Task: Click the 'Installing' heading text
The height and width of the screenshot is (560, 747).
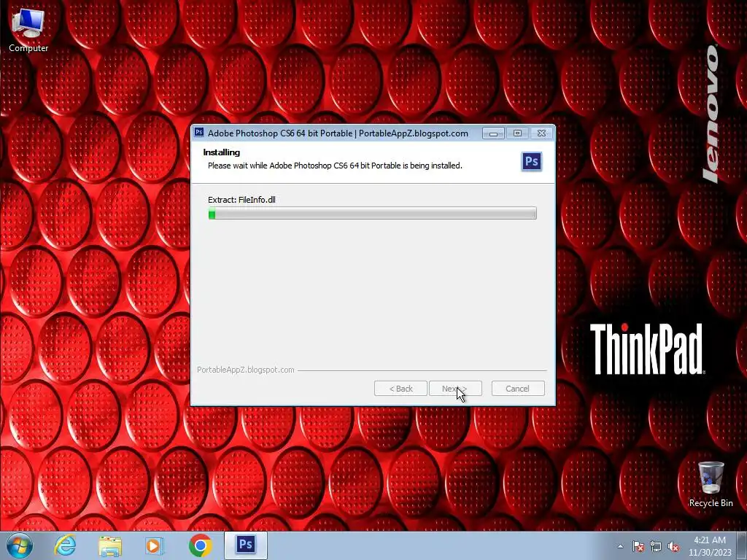Action: [222, 152]
